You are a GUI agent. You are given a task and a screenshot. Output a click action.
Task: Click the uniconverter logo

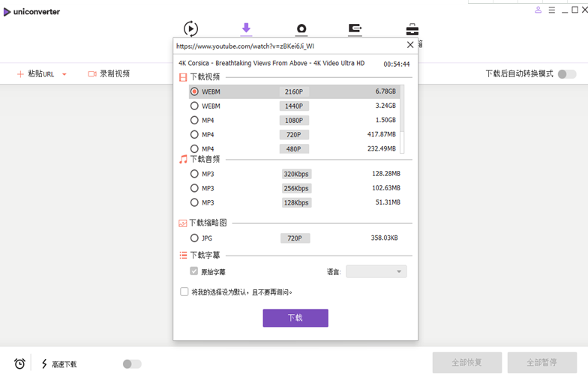coord(31,12)
